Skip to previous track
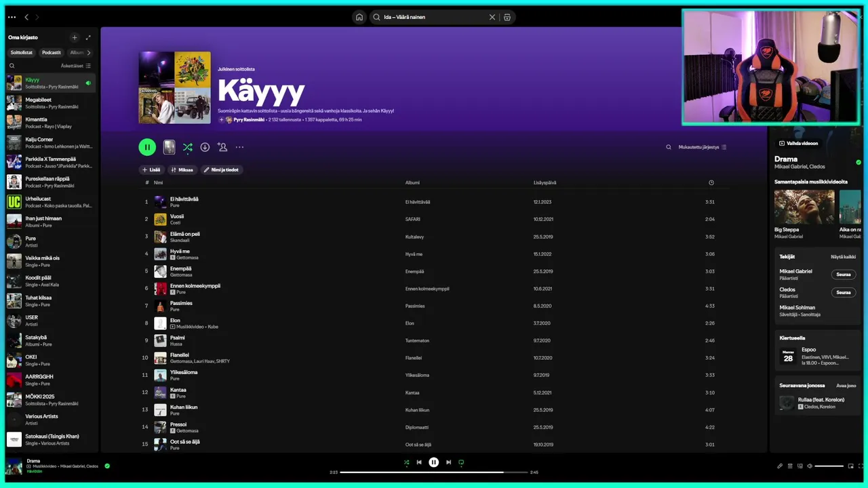868x488 pixels. click(419, 462)
